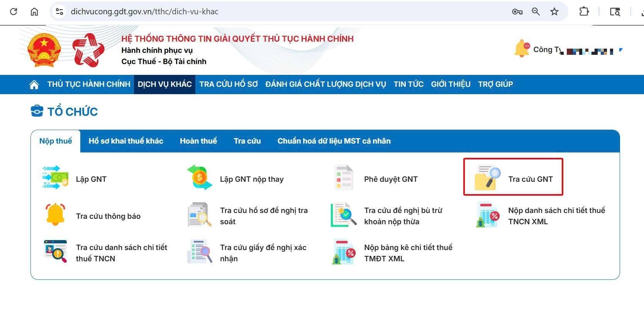Select the Hồ sơ khai thuế khác tab
644x318 pixels.
point(126,141)
